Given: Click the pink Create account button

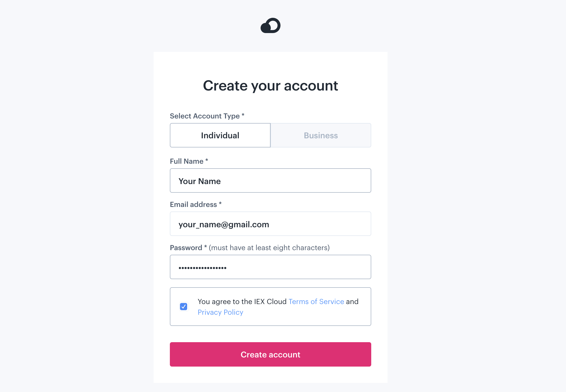Looking at the screenshot, I should tap(271, 354).
